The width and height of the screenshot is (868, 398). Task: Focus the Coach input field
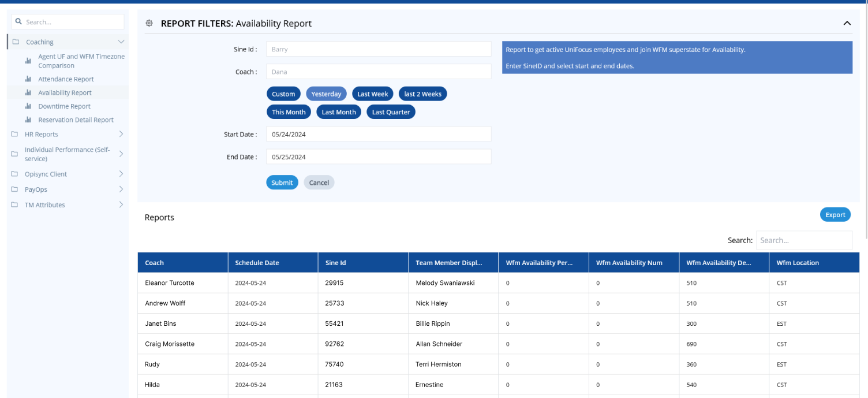(x=379, y=72)
